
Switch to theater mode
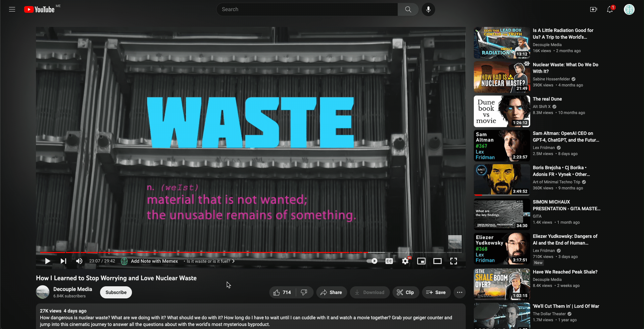437,261
